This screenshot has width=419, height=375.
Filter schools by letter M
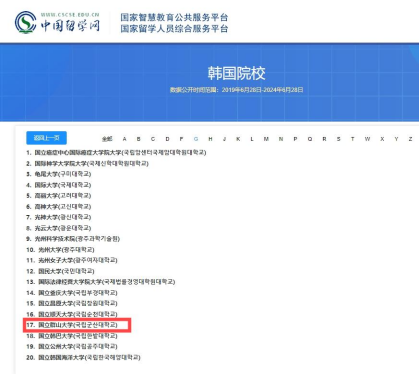[266, 139]
